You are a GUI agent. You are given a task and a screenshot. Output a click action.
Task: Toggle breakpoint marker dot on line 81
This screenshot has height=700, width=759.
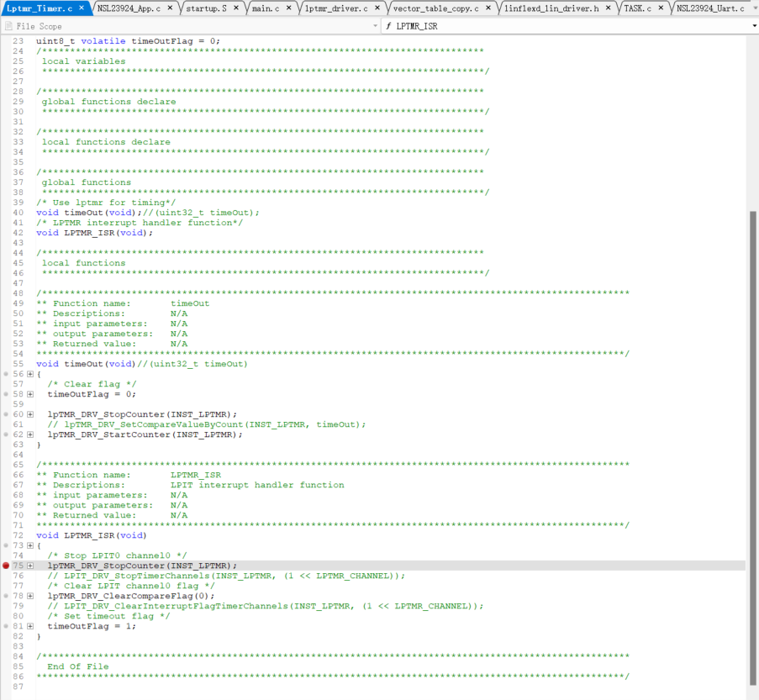[x=6, y=626]
